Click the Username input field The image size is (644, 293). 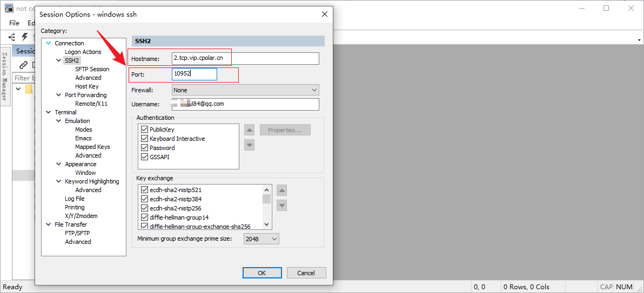[245, 104]
